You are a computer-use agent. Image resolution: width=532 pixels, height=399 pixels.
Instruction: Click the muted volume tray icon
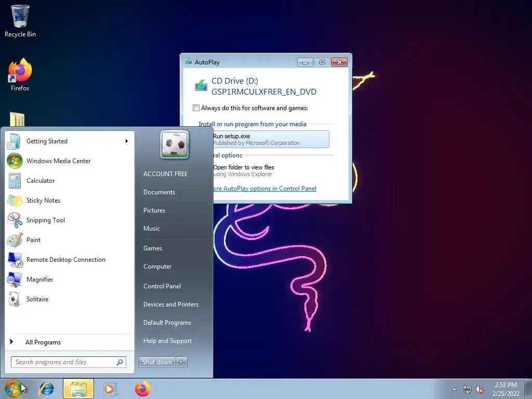point(480,390)
